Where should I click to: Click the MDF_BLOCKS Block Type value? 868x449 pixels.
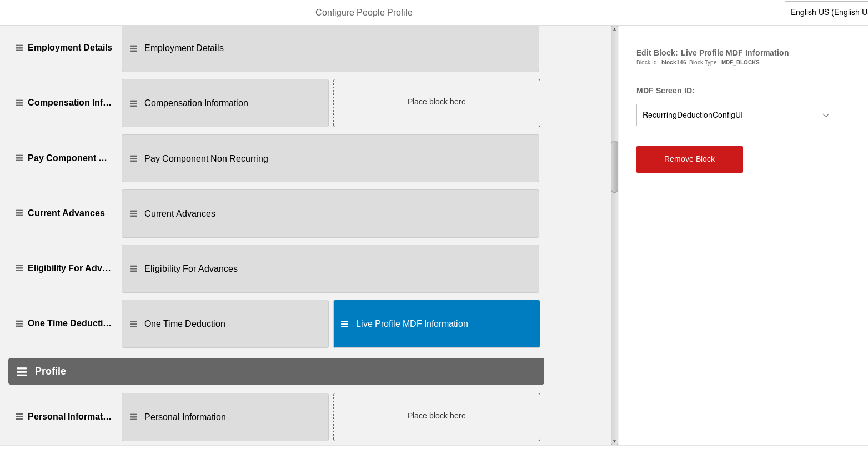point(740,63)
